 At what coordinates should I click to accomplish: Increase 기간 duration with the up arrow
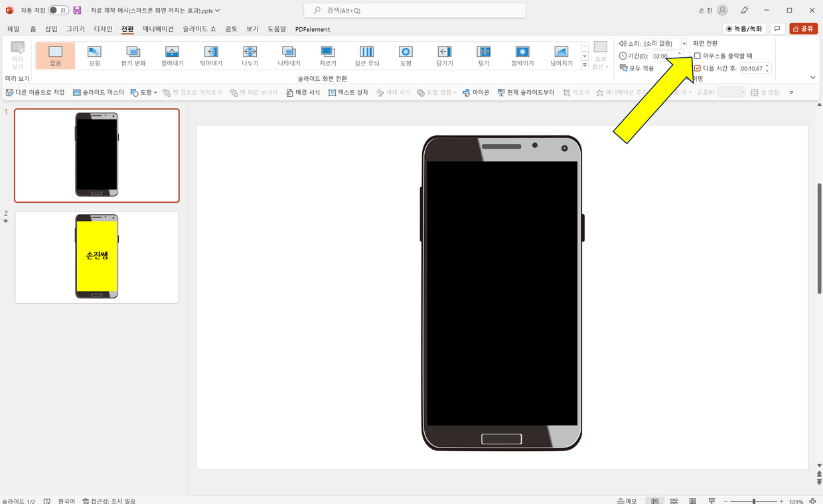[x=680, y=54]
